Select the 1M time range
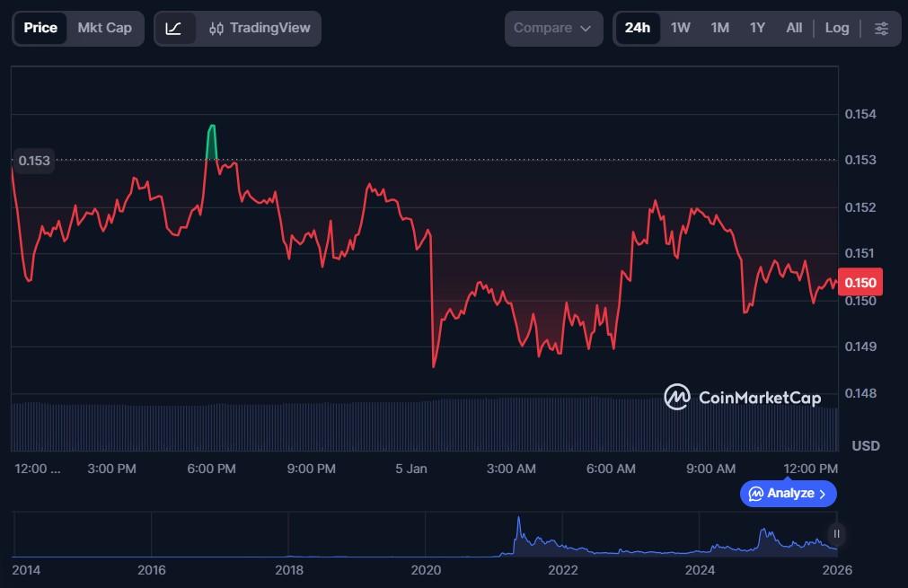This screenshot has height=588, width=908. (719, 29)
